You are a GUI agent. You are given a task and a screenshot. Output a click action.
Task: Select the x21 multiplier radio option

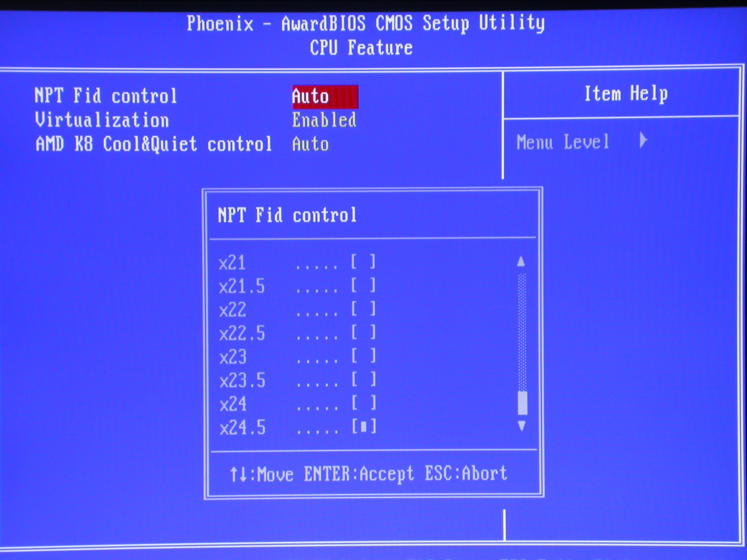pyautogui.click(x=363, y=261)
